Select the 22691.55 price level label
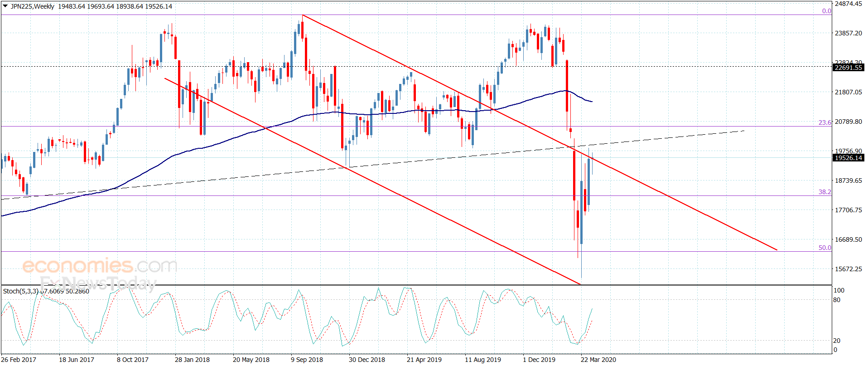 pos(849,68)
